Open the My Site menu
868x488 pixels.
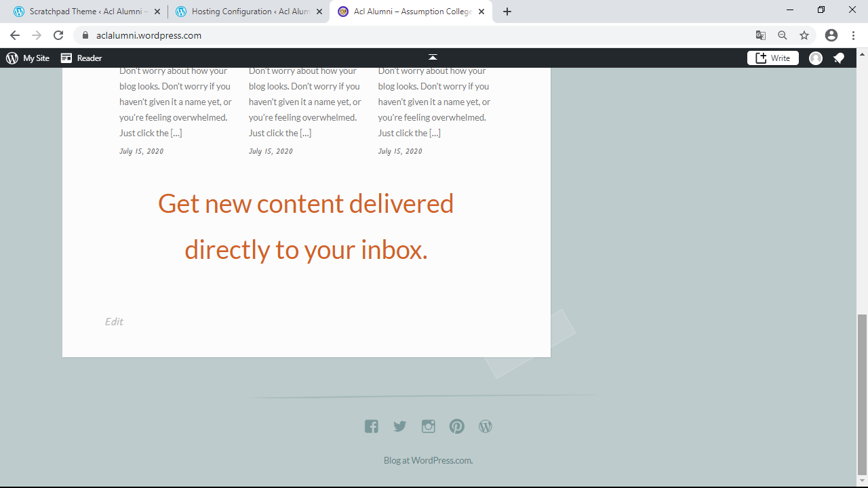(x=28, y=58)
